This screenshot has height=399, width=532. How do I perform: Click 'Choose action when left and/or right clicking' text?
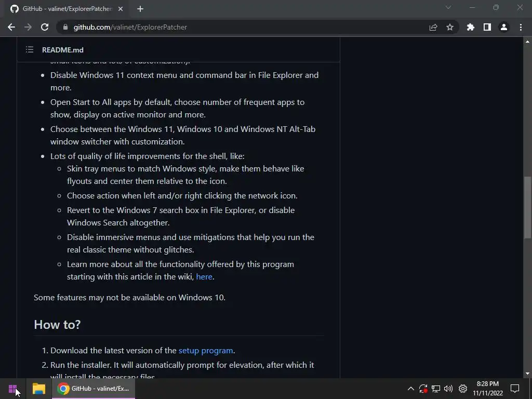[x=182, y=196]
